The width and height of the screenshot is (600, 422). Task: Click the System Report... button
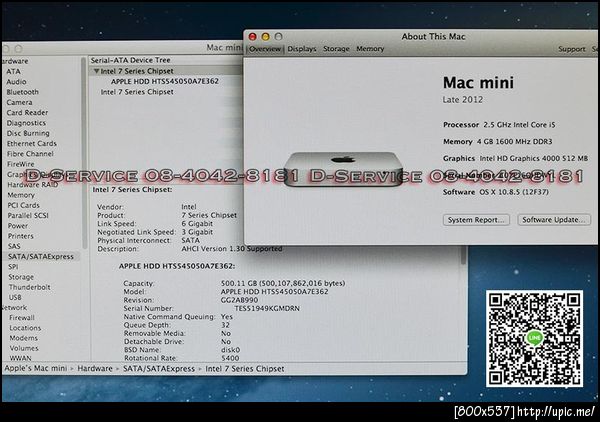click(x=476, y=220)
